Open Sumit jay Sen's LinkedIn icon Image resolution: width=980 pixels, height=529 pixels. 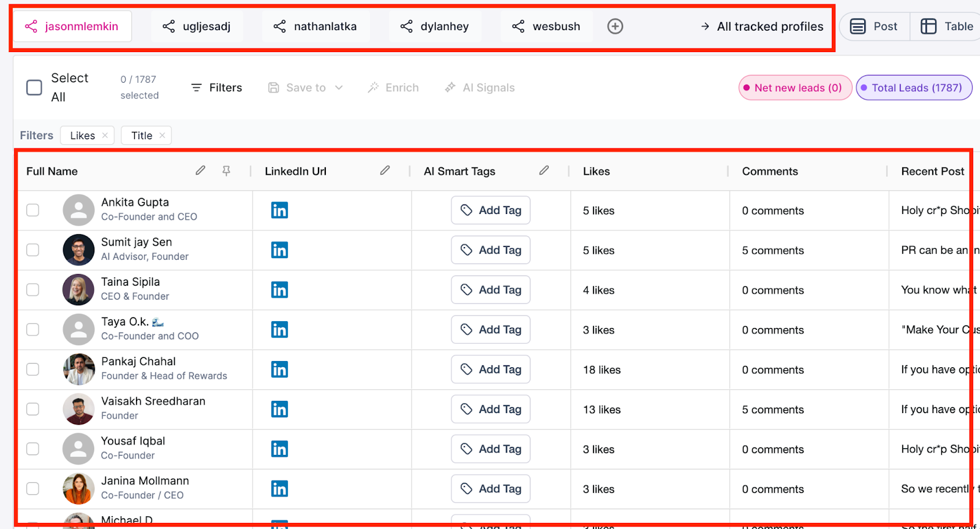pyautogui.click(x=279, y=250)
